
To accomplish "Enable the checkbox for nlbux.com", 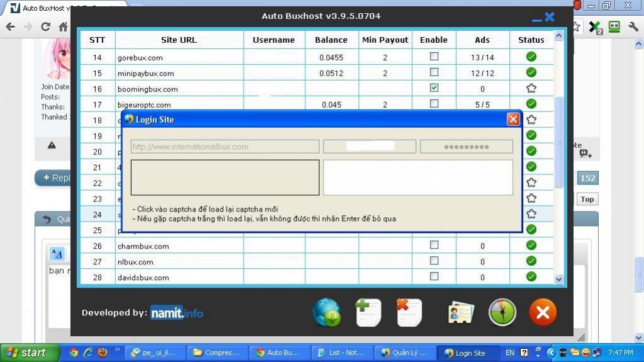I will pos(434,261).
